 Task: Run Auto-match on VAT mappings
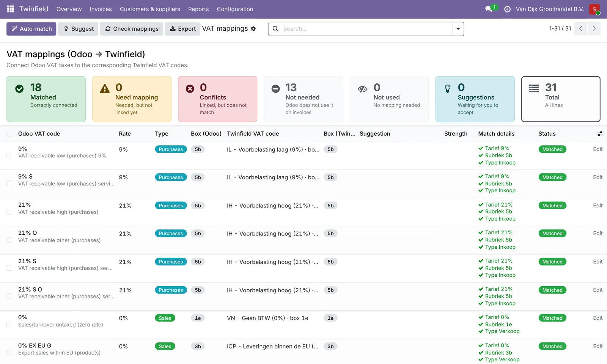point(31,29)
